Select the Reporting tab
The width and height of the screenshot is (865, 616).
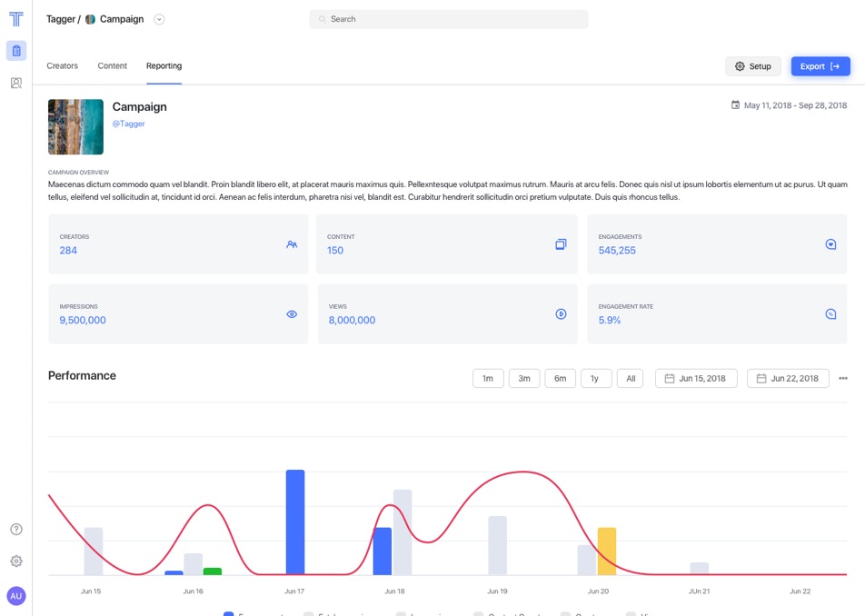[164, 65]
